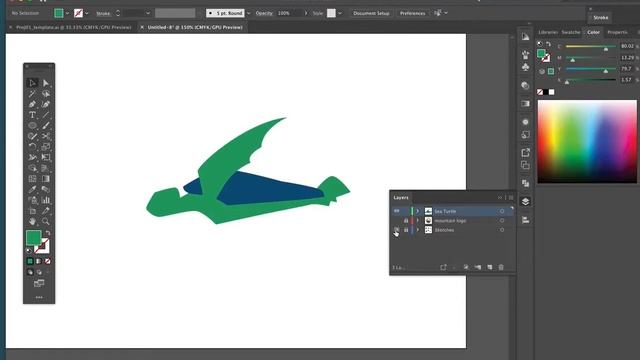Viewport: 640px width, 360px height.
Task: Select the Column Graph tool
Action: click(x=46, y=200)
